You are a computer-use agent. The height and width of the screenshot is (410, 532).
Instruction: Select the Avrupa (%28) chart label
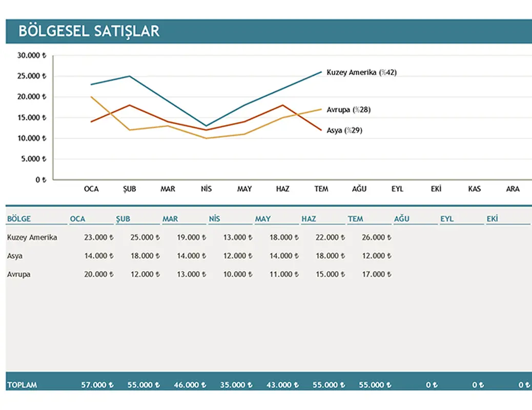pyautogui.click(x=349, y=110)
